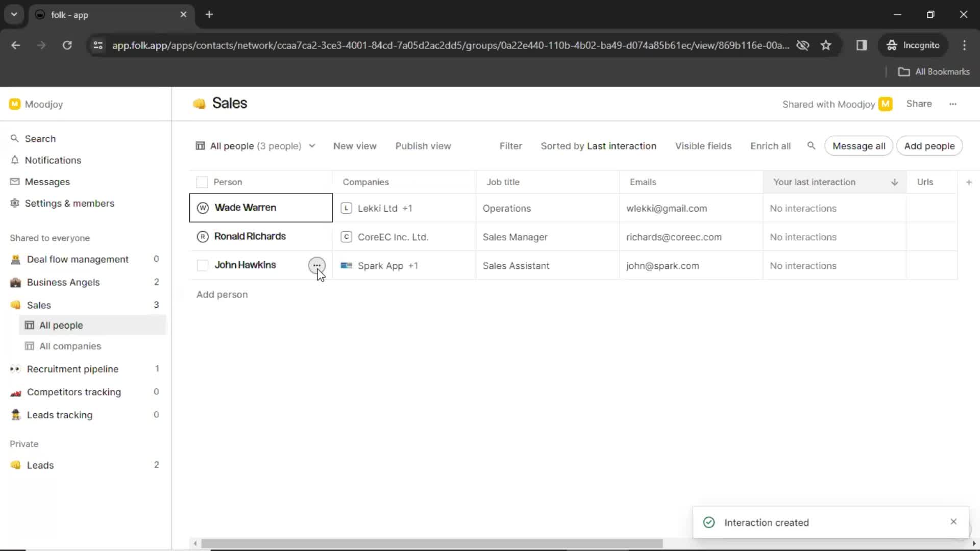Expand the All people dropdown filter
This screenshot has width=980, height=551.
[x=312, y=146]
